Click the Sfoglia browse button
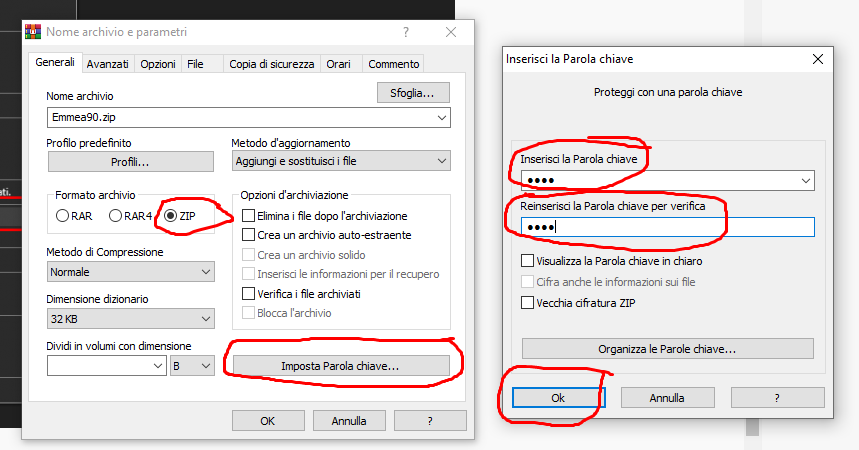The width and height of the screenshot is (859, 450). click(413, 93)
